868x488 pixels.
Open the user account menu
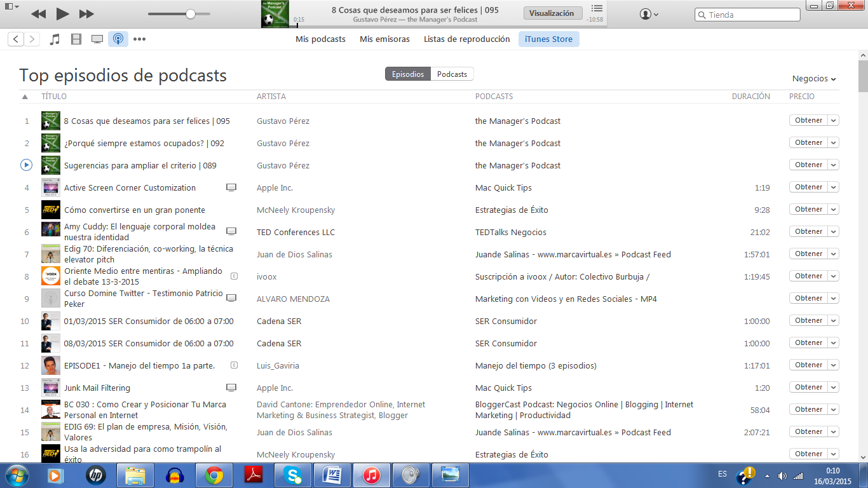pyautogui.click(x=649, y=14)
